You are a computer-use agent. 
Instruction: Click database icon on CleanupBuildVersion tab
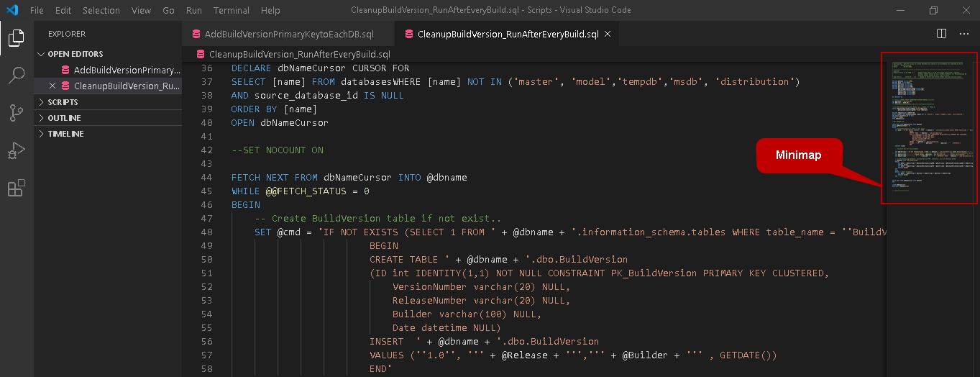coord(409,34)
